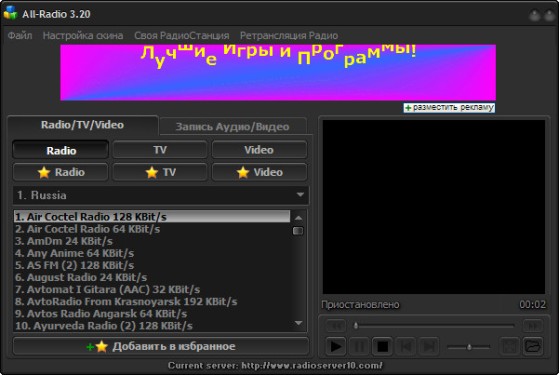Open file with the folder icon
This screenshot has width=559, height=375.
tap(533, 346)
